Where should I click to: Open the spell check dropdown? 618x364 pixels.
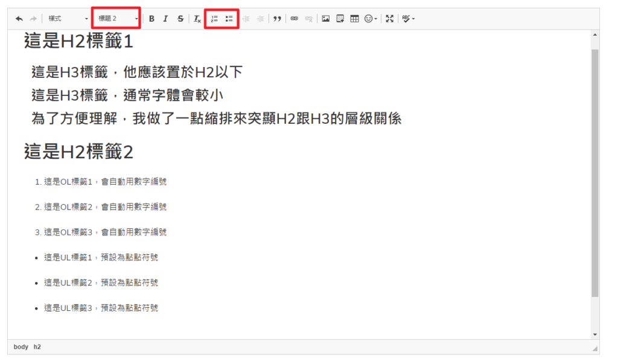click(409, 19)
